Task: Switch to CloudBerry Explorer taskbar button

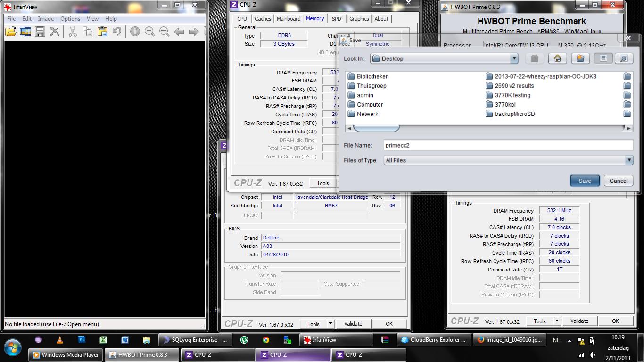Action: (x=433, y=340)
